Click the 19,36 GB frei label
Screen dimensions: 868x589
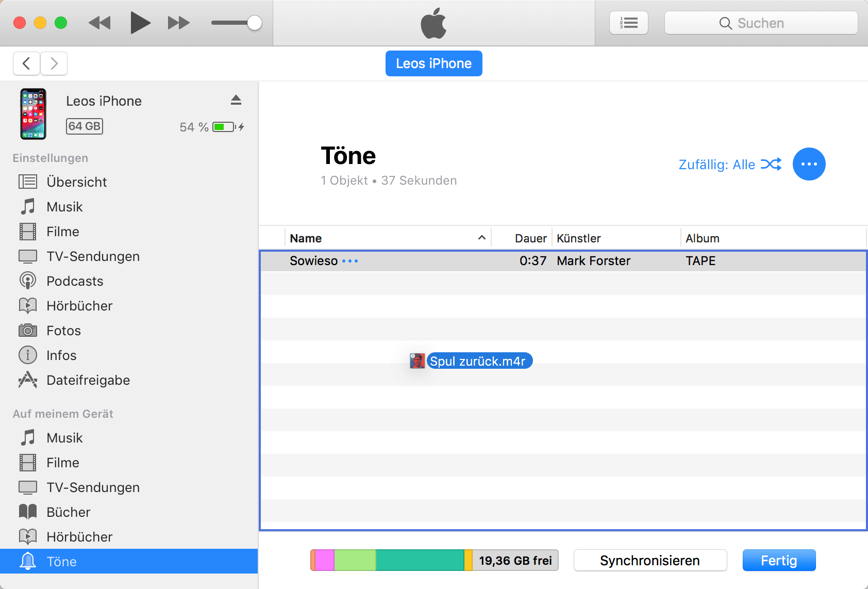point(515,561)
